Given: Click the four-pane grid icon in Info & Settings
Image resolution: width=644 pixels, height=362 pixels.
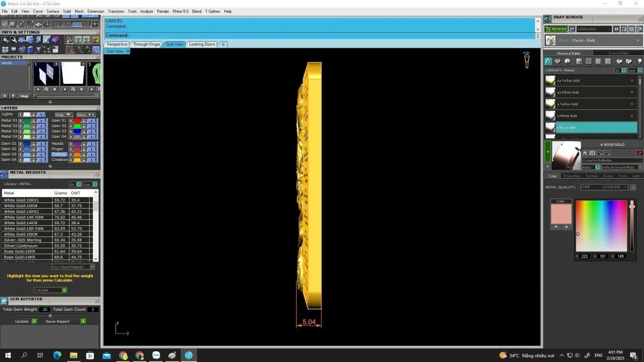Looking at the screenshot, I should pyautogui.click(x=5, y=49).
